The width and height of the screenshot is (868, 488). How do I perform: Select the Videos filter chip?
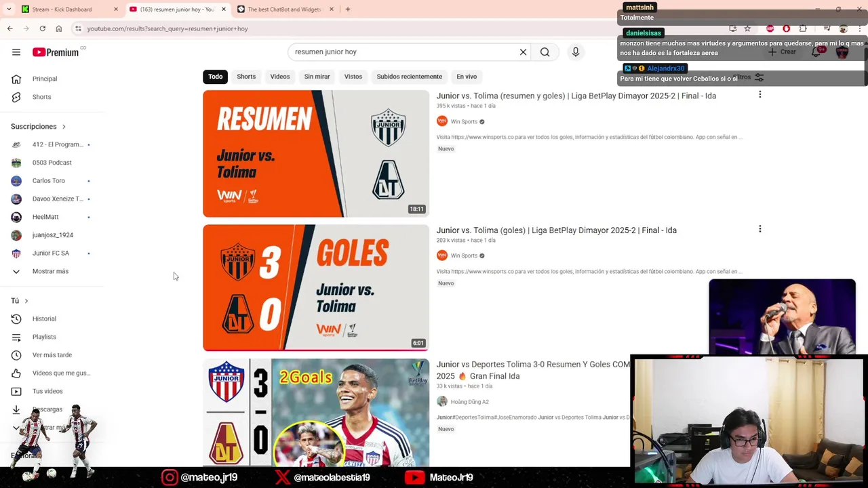[280, 77]
